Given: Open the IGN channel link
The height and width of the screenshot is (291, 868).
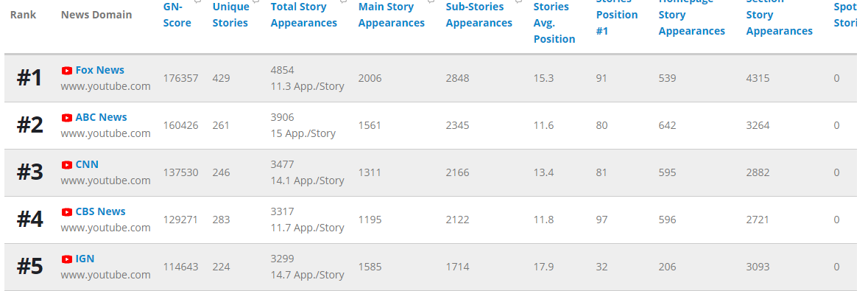Looking at the screenshot, I should [x=85, y=259].
